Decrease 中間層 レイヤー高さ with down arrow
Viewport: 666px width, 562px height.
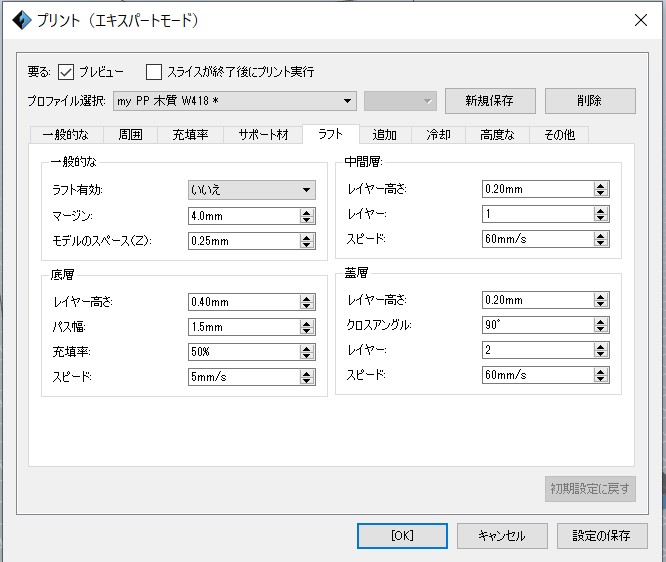[x=600, y=193]
